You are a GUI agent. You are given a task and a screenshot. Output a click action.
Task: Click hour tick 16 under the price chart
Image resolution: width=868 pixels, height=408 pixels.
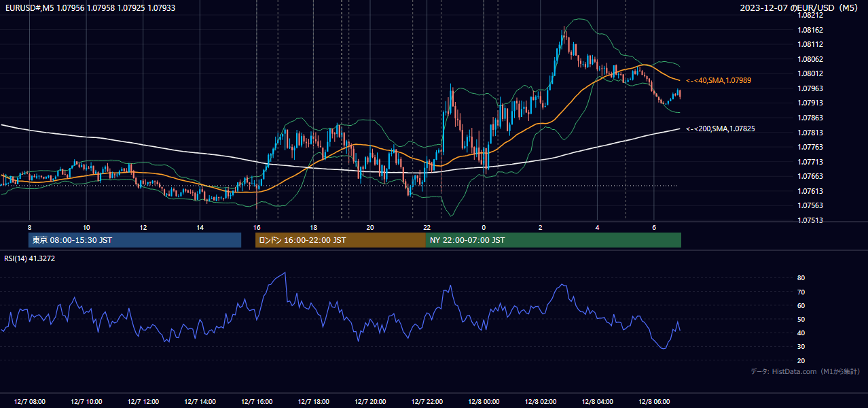[257, 227]
